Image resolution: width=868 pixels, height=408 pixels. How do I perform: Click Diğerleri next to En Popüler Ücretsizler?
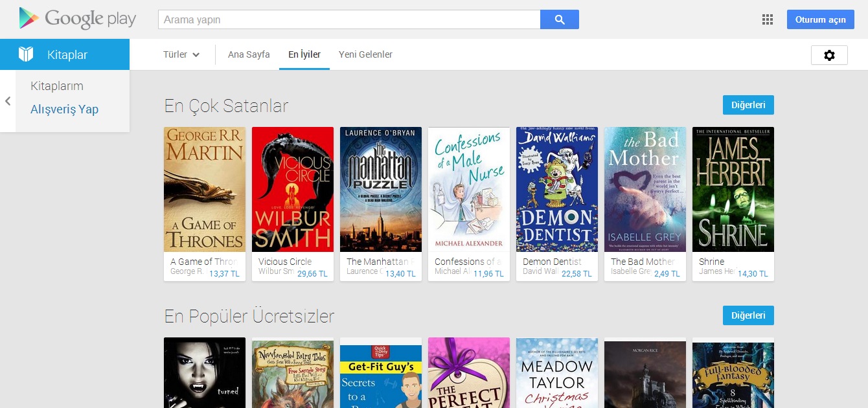coord(748,315)
